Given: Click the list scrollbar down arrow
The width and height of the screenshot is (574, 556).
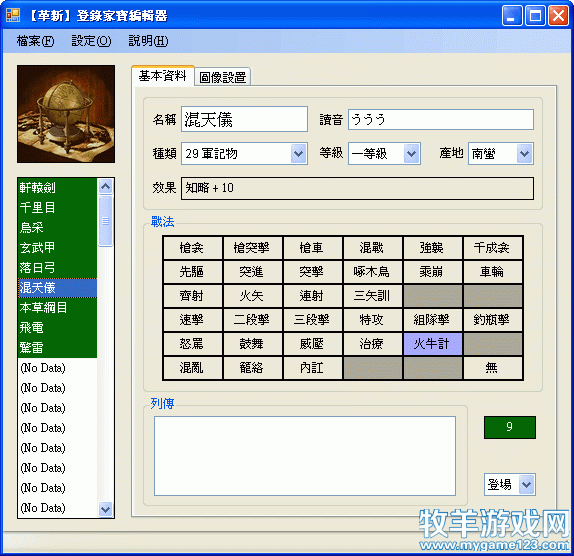Looking at the screenshot, I should (105, 509).
